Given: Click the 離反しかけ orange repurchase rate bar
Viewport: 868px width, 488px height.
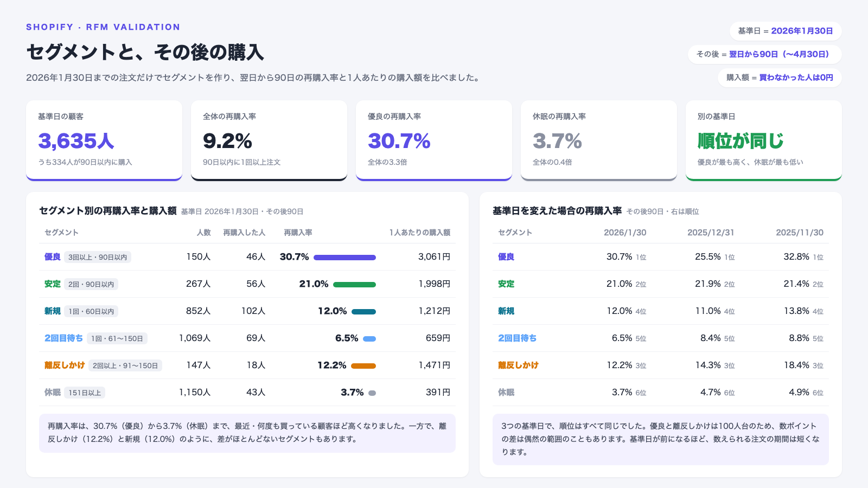Looking at the screenshot, I should pyautogui.click(x=363, y=366).
